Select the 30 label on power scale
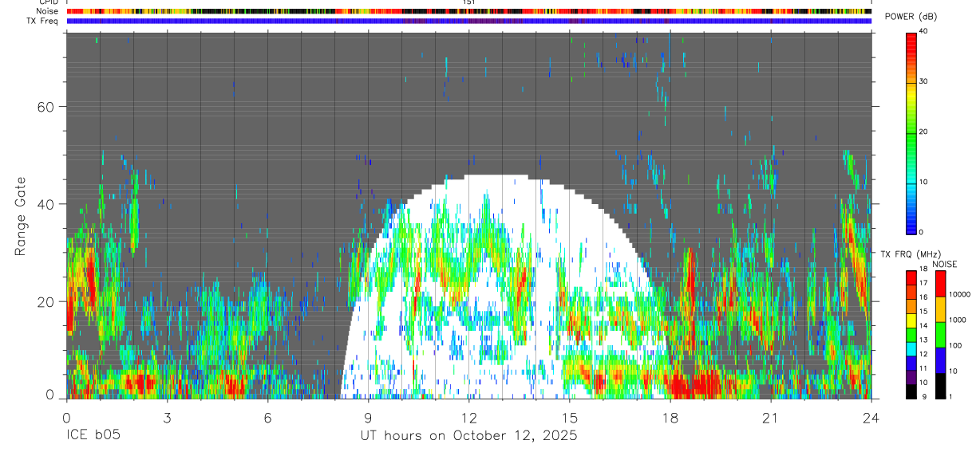The width and height of the screenshot is (980, 452). [925, 81]
